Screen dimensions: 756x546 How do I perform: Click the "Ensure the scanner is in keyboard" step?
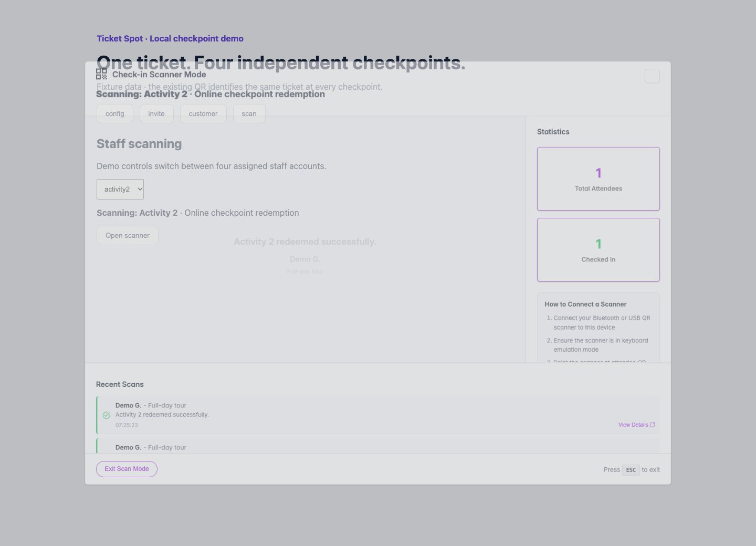pos(601,345)
